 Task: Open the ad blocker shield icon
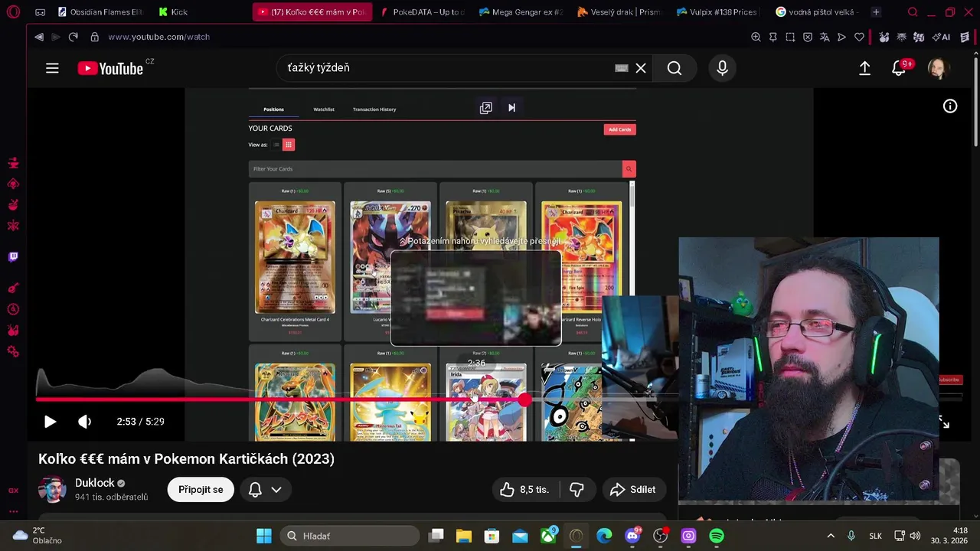tap(808, 37)
